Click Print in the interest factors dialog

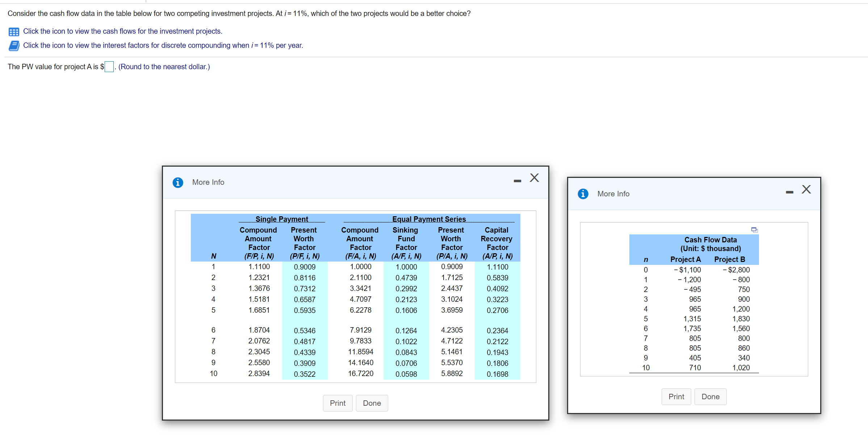(338, 403)
